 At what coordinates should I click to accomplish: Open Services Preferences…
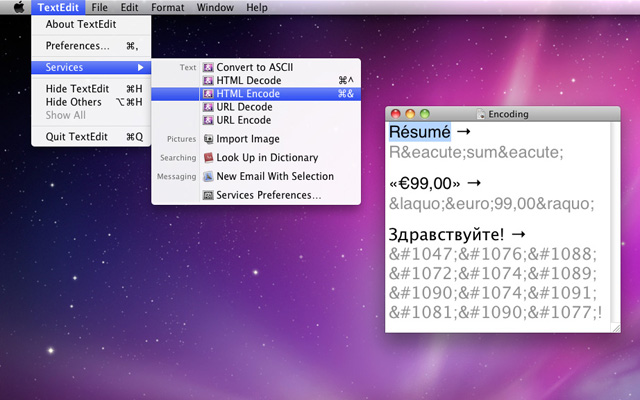(256, 195)
